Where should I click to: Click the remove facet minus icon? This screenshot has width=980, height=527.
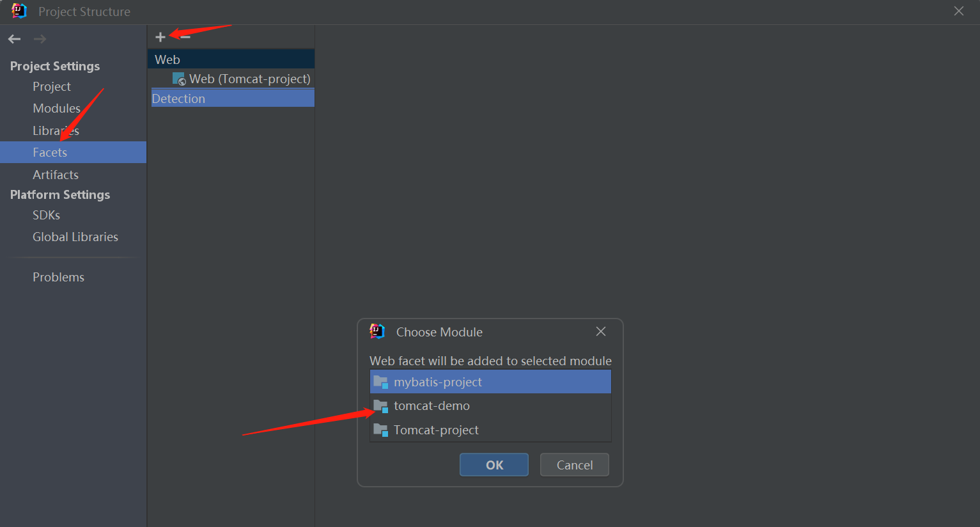click(x=185, y=37)
